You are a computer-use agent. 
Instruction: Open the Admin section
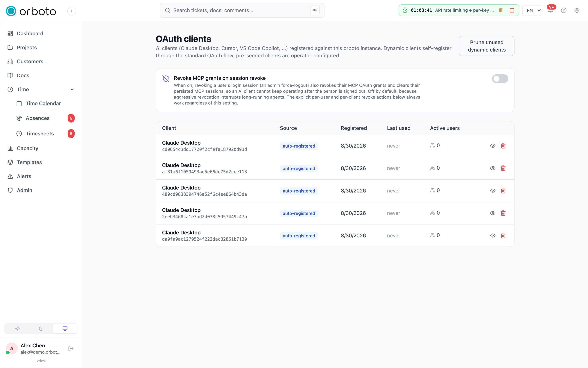(41, 190)
